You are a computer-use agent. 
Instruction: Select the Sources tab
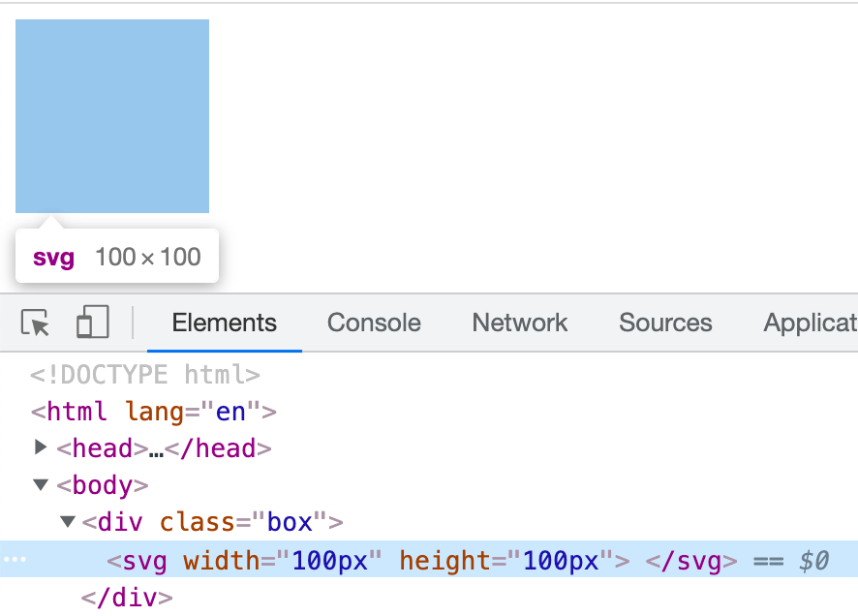pyautogui.click(x=665, y=323)
